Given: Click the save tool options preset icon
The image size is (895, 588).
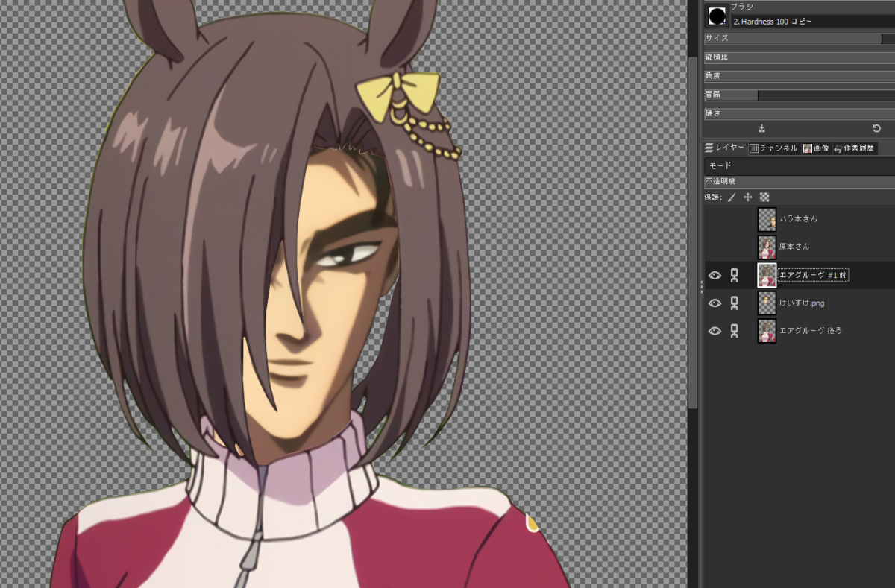Looking at the screenshot, I should [762, 128].
